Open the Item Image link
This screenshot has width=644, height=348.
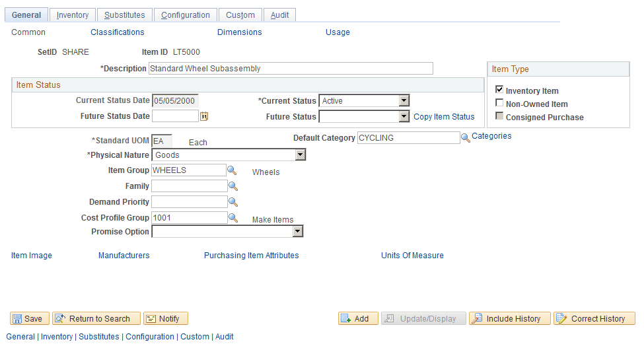pyautogui.click(x=32, y=256)
